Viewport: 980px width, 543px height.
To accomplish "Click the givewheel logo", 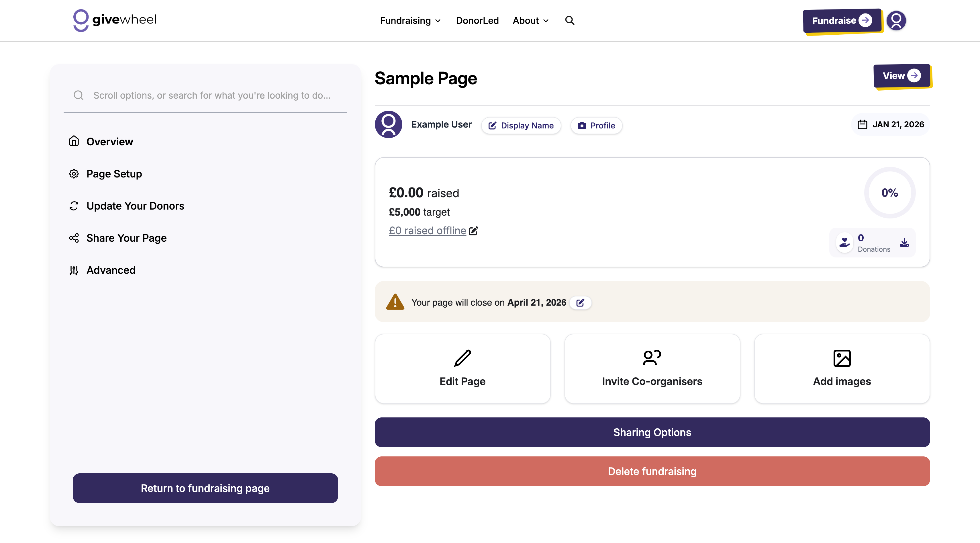I will click(x=115, y=20).
